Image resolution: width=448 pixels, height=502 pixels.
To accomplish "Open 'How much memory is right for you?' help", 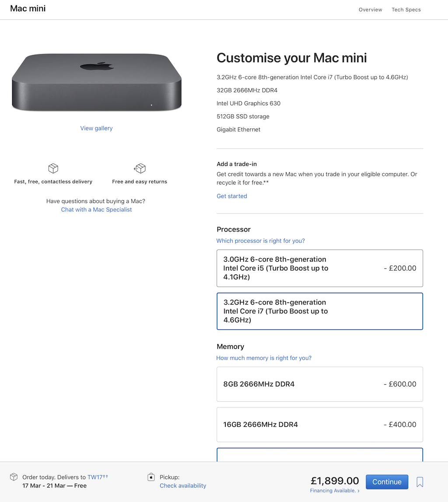I will 264,358.
